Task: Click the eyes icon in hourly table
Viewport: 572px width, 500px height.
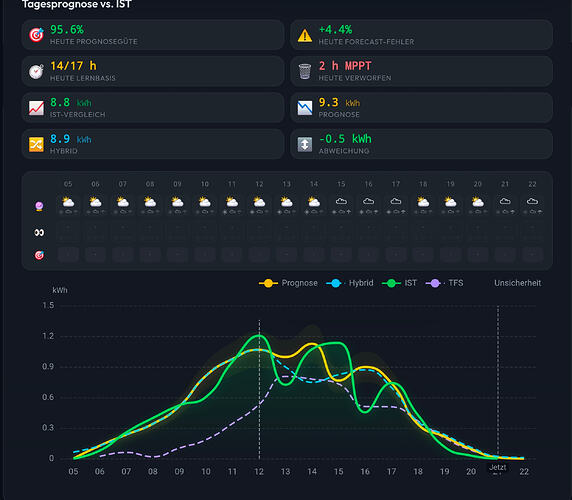Action: pyautogui.click(x=39, y=233)
